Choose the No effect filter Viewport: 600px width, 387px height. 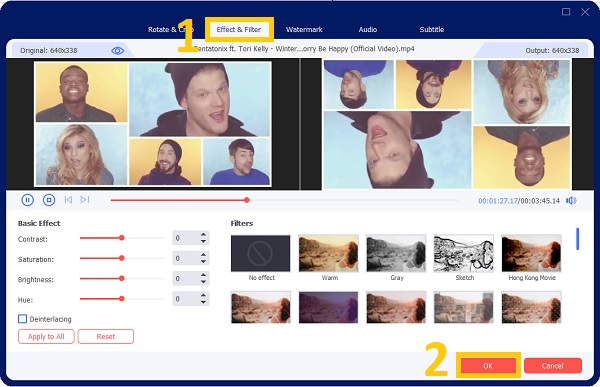tap(261, 253)
